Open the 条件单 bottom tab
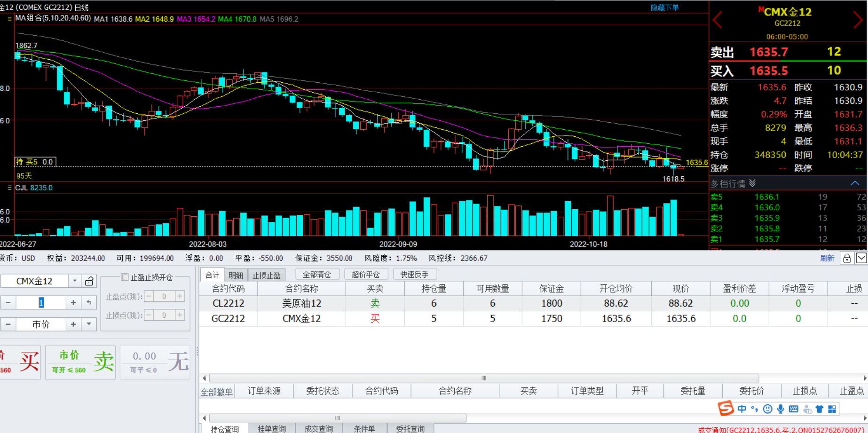The width and height of the screenshot is (868, 433). click(364, 429)
